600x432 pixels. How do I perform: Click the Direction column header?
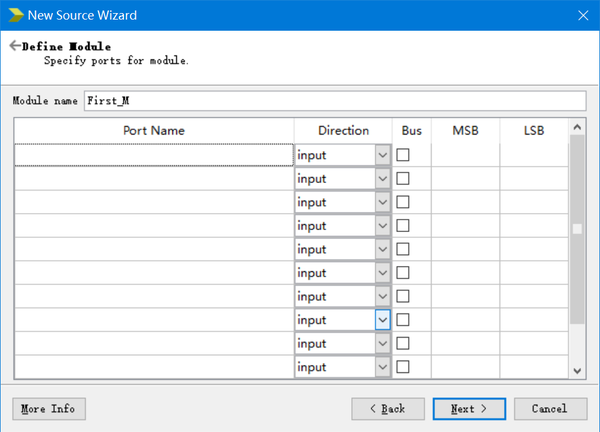pos(343,131)
